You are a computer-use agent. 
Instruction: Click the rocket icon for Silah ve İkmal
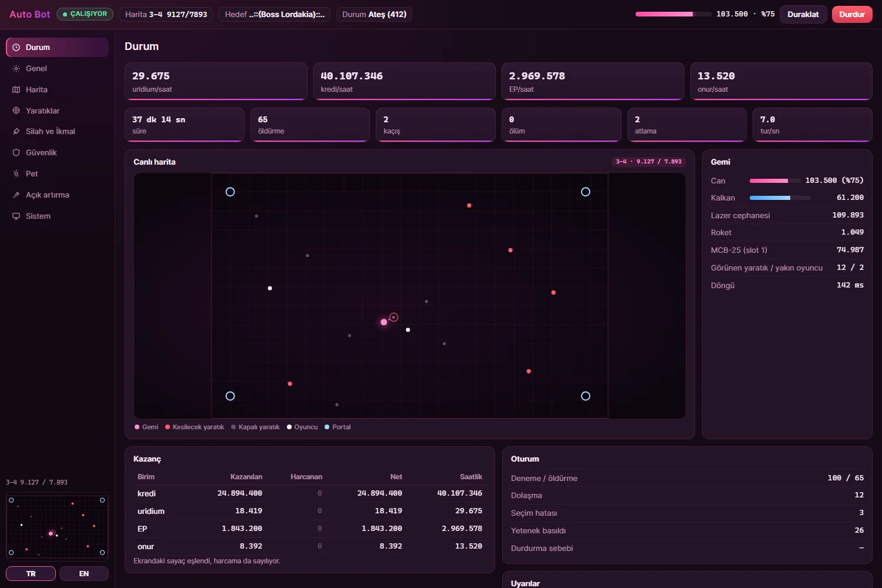click(x=16, y=132)
